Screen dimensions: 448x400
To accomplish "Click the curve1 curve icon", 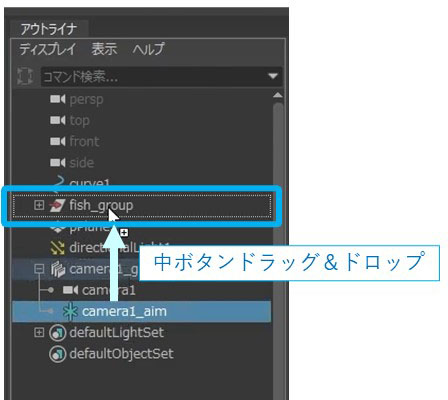I will [x=59, y=182].
